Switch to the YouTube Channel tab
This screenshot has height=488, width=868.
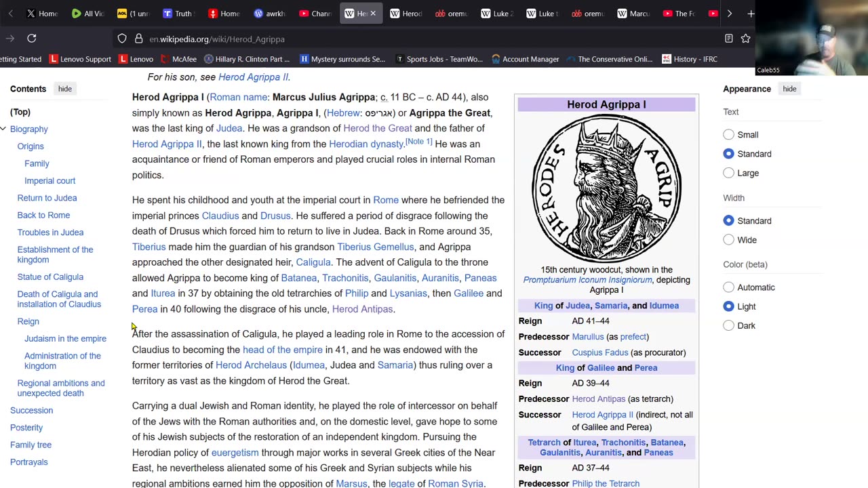click(315, 14)
